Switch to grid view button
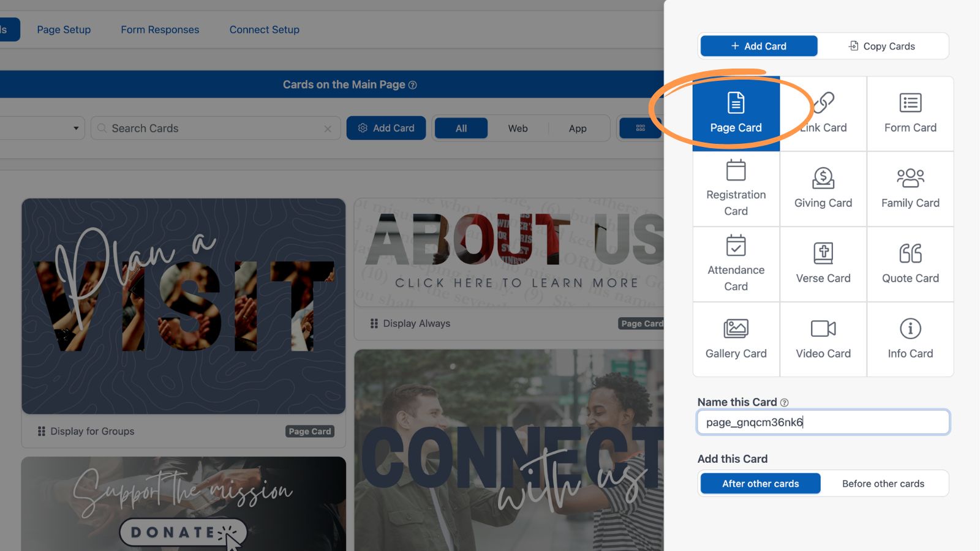The image size is (980, 551). coord(641,128)
